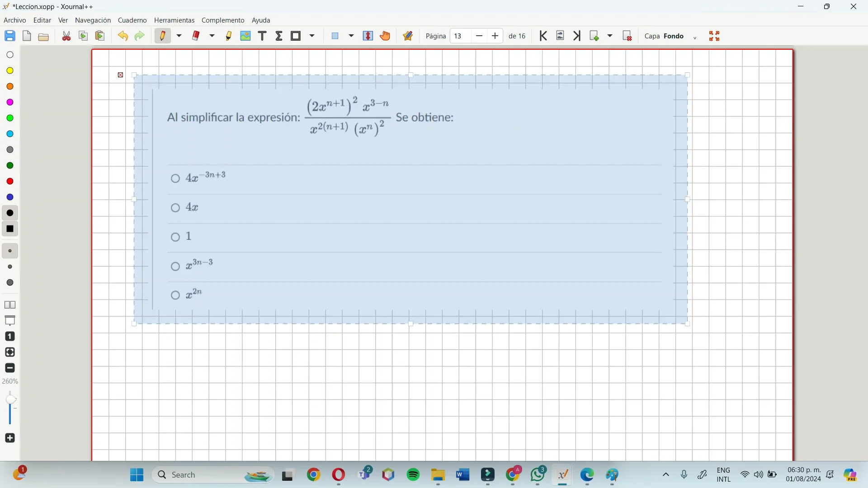Open the eraser options dropdown
Screen dimensions: 868x488
(x=212, y=36)
